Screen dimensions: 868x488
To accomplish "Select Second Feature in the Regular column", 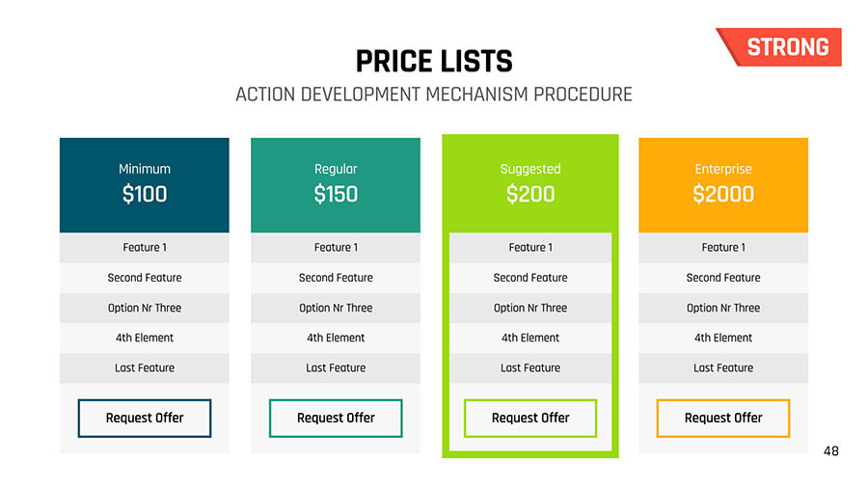I will click(336, 278).
